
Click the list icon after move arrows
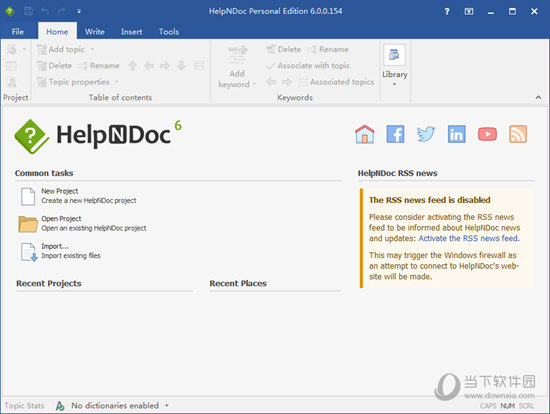(x=199, y=66)
